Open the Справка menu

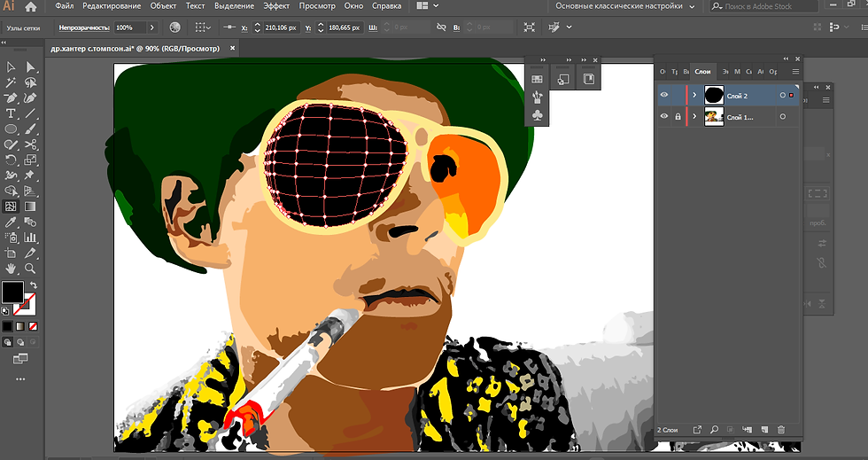pyautogui.click(x=387, y=6)
